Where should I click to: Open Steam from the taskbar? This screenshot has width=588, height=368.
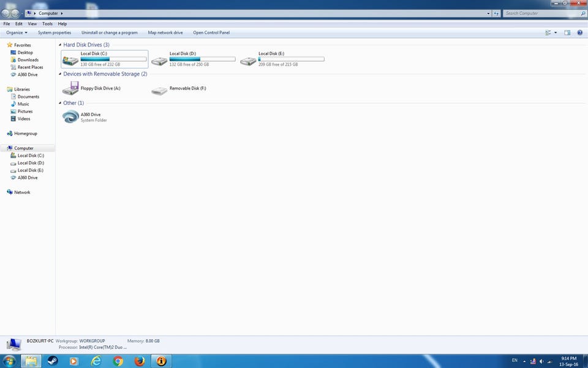pos(53,361)
